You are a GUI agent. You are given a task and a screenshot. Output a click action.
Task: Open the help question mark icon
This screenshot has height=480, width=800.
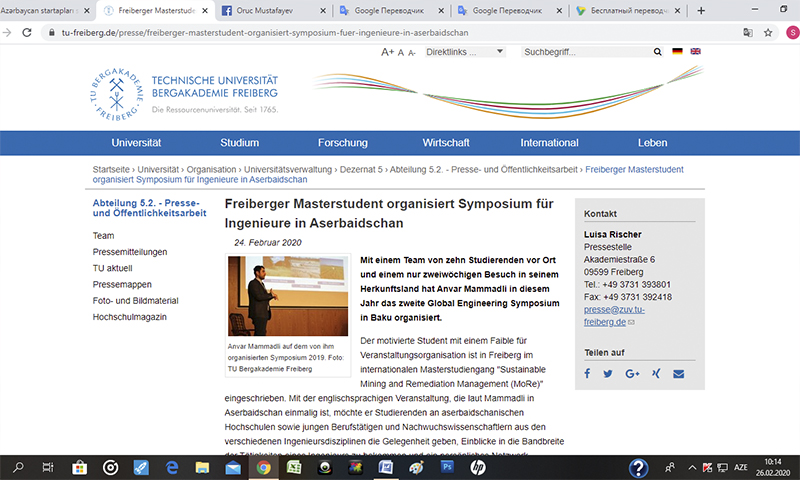tap(638, 468)
